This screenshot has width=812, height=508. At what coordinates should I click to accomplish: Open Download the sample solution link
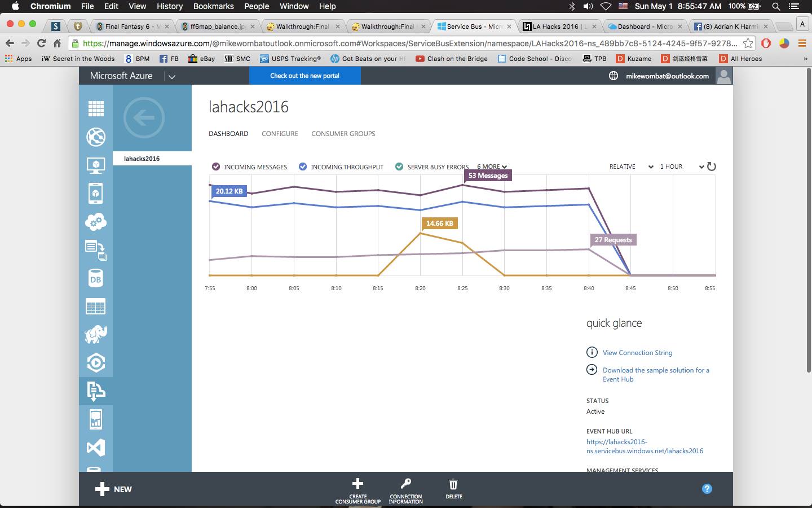point(656,375)
